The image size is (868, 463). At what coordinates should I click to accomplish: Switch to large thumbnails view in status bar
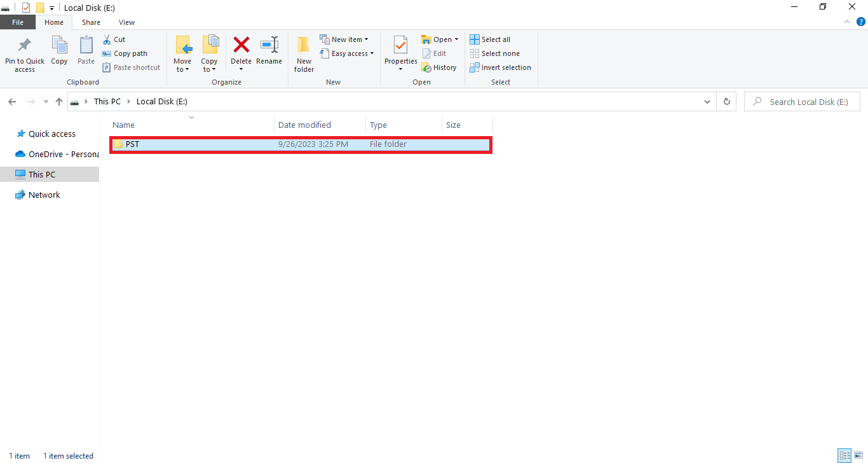(858, 455)
